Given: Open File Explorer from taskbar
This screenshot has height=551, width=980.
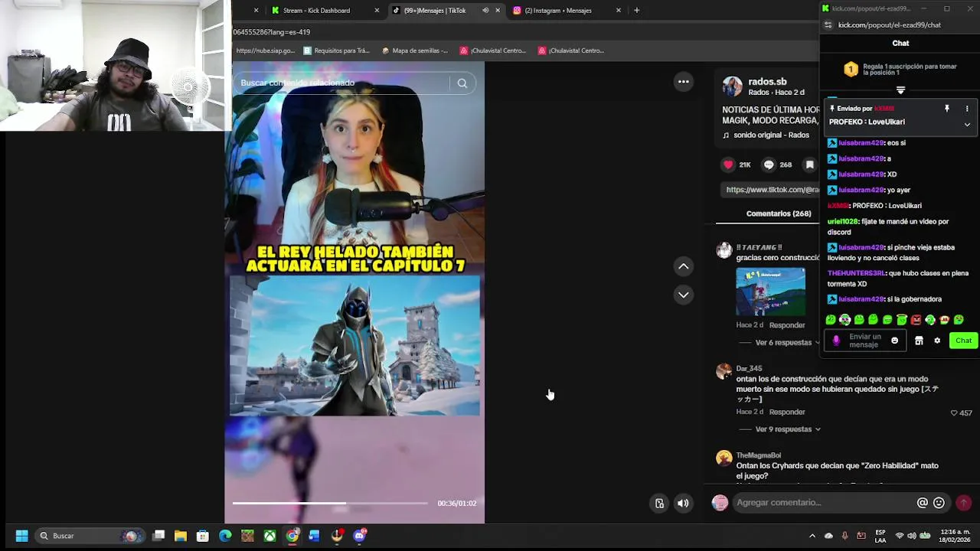Looking at the screenshot, I should coord(181,536).
